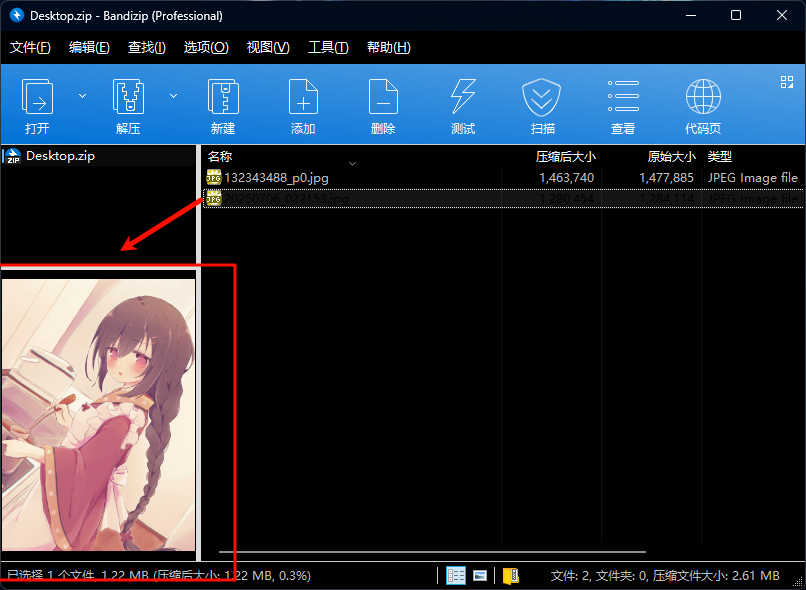Click the image preview thumbnail at bottom left
The width and height of the screenshot is (806, 590).
(98, 410)
